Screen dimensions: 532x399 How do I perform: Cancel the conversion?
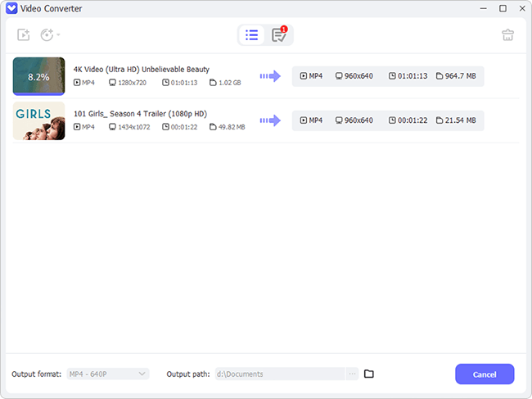click(x=485, y=374)
